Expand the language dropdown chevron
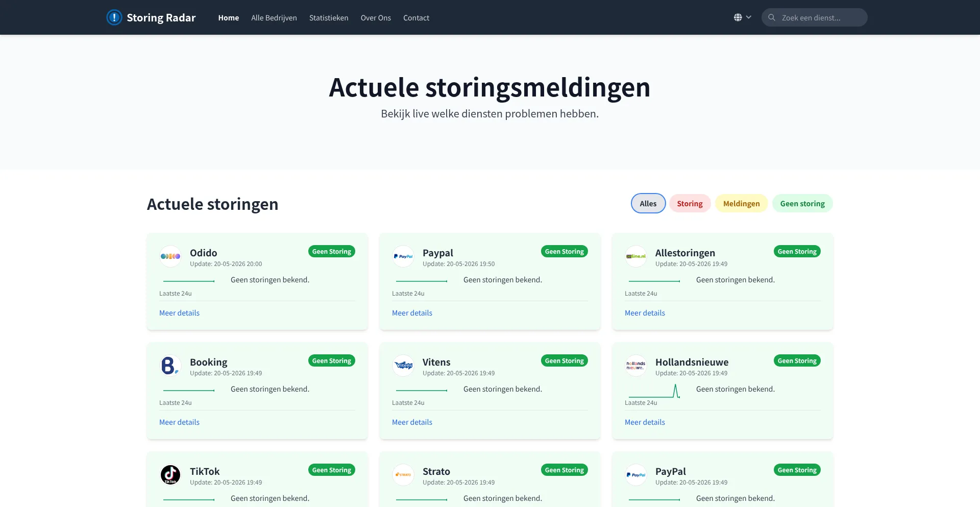Image resolution: width=980 pixels, height=507 pixels. 749,17
